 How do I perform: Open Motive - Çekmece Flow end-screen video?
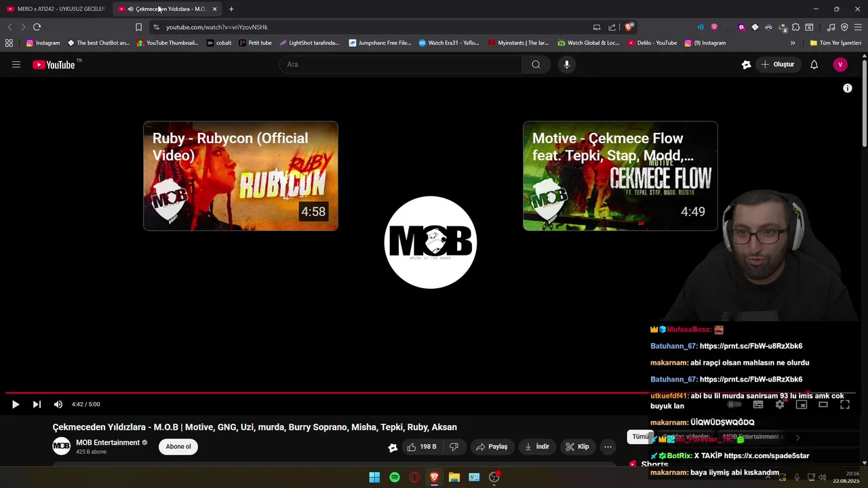click(620, 176)
